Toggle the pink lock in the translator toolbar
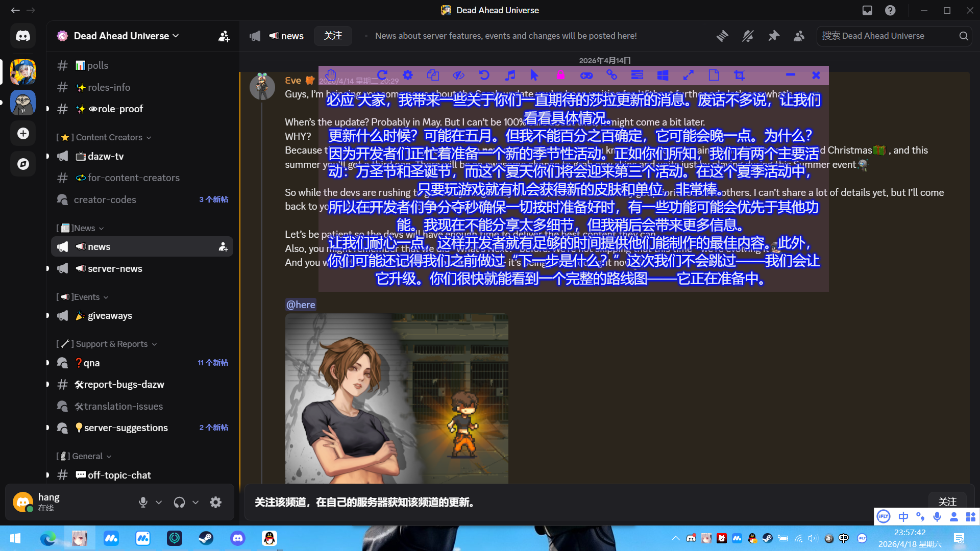980x551 pixels. click(560, 75)
